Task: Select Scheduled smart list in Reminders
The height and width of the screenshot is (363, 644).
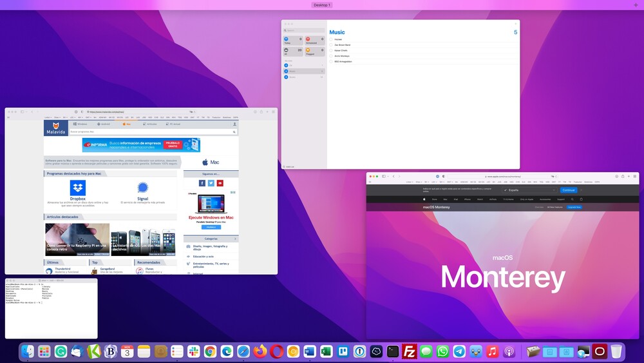Action: 315,41
